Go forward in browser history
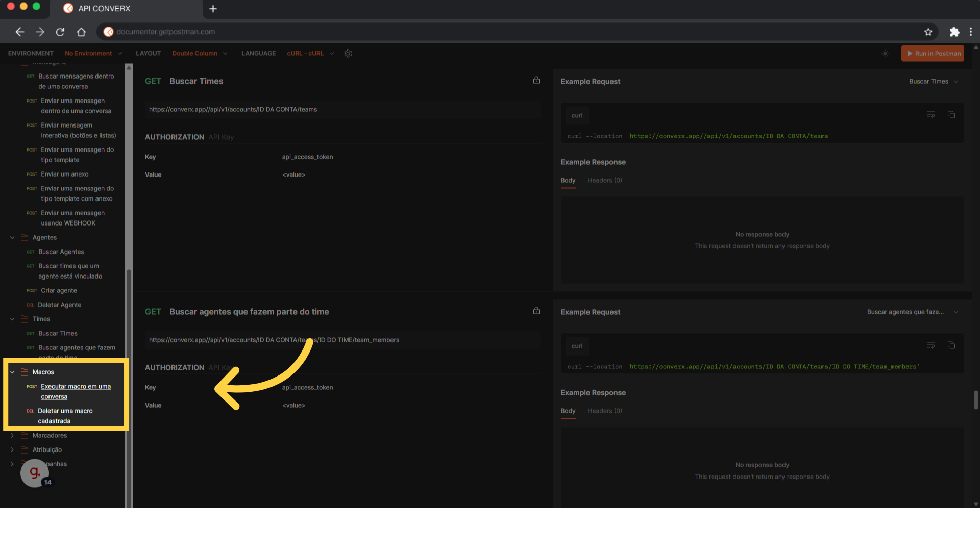The width and height of the screenshot is (980, 551). 40,32
